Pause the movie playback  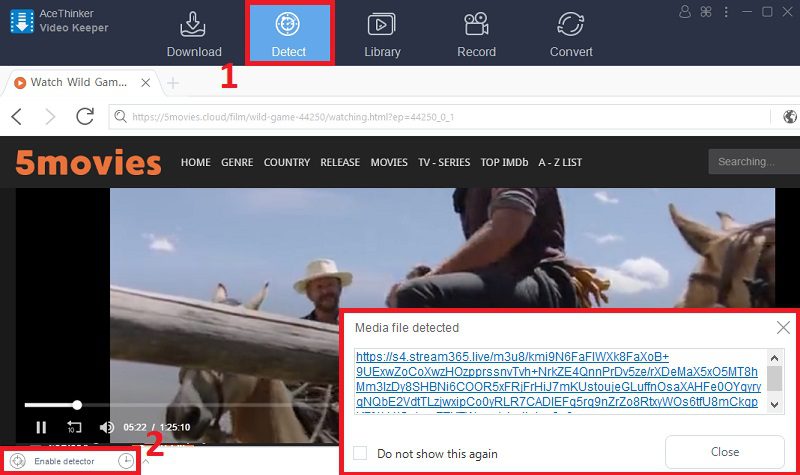point(41,427)
